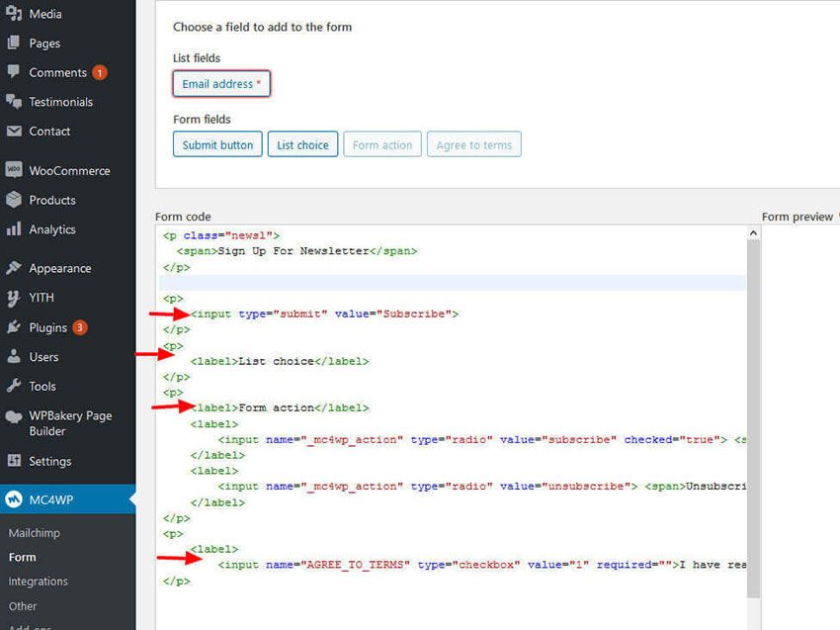
Task: Click the Products box icon
Action: pos(14,200)
